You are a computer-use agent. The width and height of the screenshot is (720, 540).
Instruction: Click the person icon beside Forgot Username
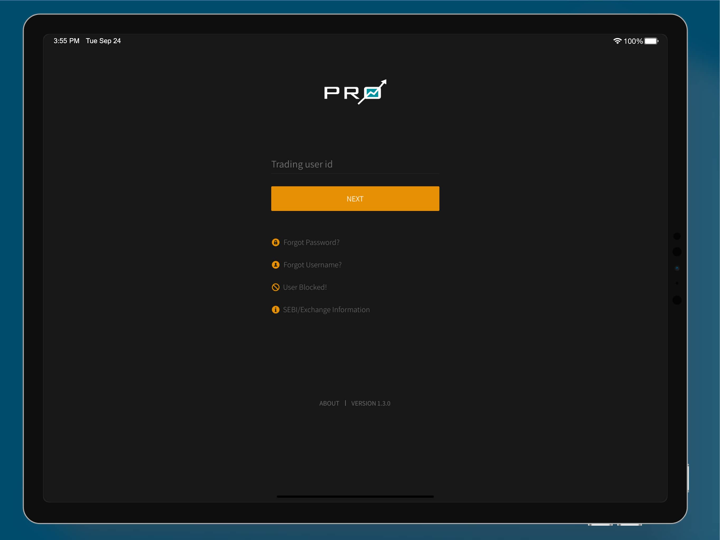[276, 265]
